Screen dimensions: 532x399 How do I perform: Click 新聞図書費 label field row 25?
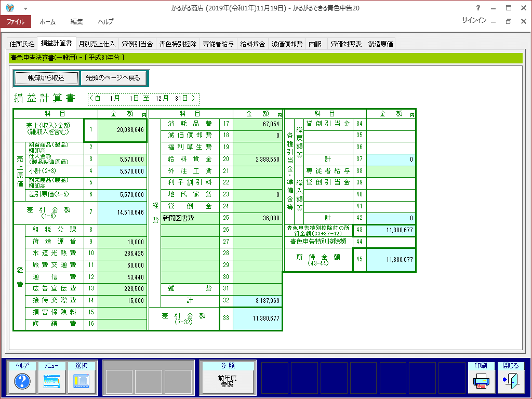pyautogui.click(x=190, y=218)
